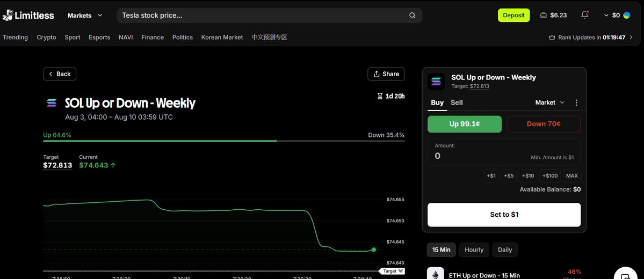Switch to the Buy tab
The image size is (644, 279).
[x=437, y=102]
